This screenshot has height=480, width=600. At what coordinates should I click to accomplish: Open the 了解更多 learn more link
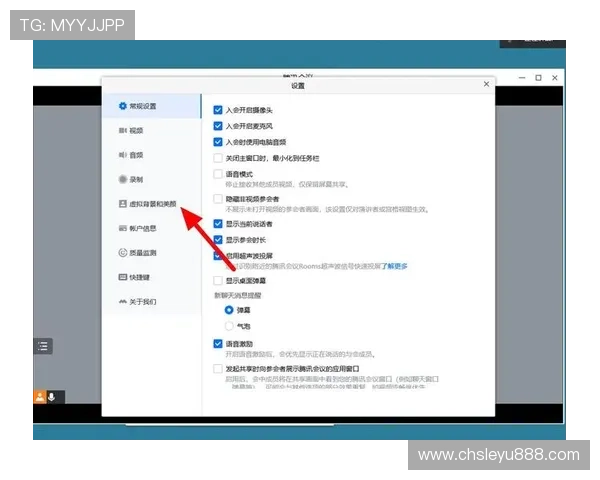click(394, 266)
